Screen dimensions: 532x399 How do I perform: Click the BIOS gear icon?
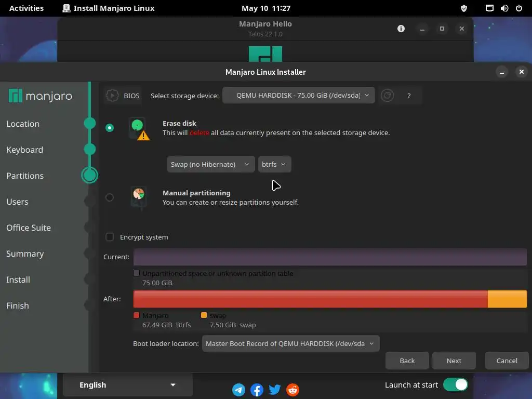112,96
